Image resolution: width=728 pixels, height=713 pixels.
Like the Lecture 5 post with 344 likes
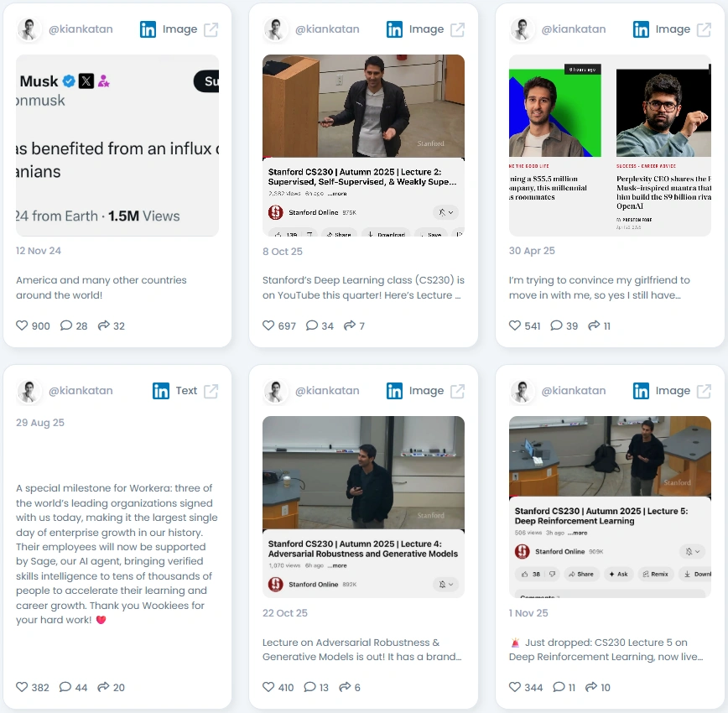[x=515, y=686]
